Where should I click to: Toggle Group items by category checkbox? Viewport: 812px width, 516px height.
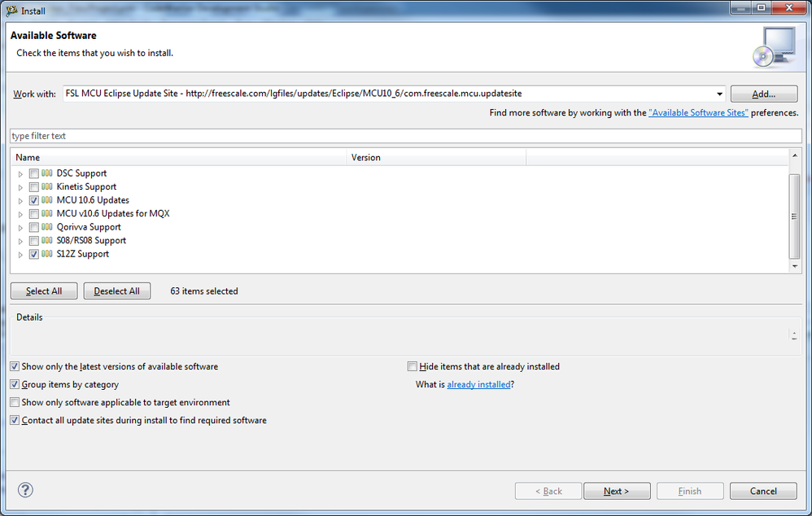click(x=15, y=384)
